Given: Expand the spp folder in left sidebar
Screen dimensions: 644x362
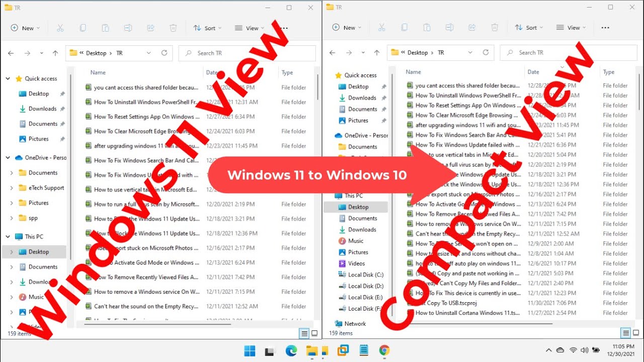Looking at the screenshot, I should click(12, 218).
